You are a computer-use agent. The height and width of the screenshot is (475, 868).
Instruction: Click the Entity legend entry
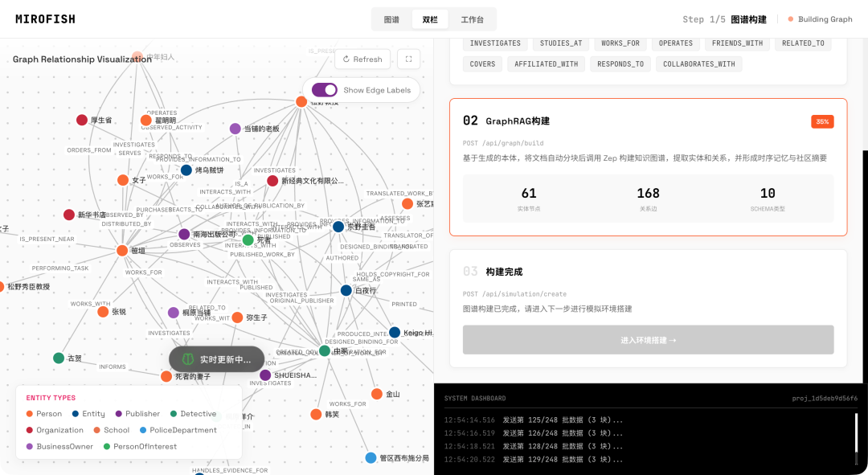[x=88, y=414]
